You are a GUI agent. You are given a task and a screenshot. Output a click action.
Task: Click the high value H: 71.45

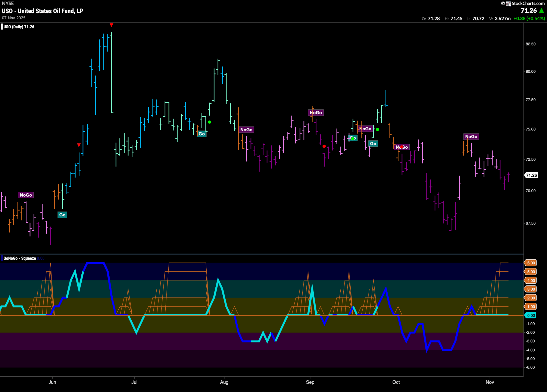point(453,19)
